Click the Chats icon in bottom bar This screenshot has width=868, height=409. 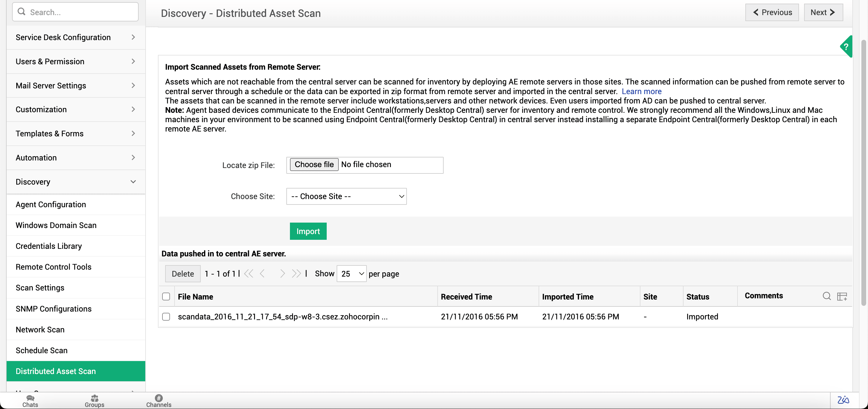(30, 400)
